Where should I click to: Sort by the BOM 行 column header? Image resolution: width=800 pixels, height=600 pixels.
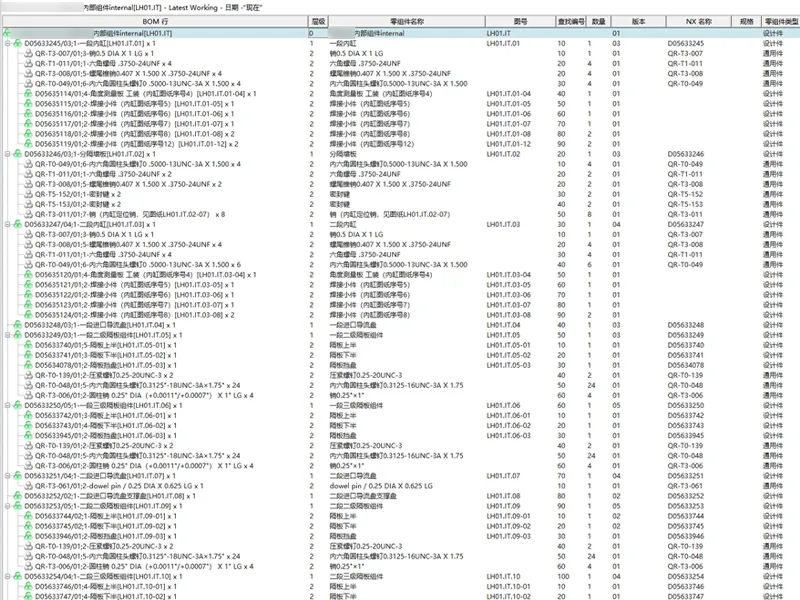click(155, 21)
